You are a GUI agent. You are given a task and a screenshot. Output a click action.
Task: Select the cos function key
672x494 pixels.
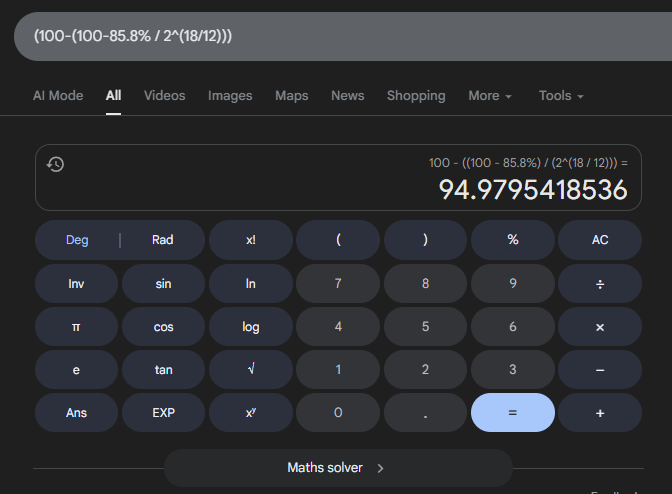click(x=163, y=327)
